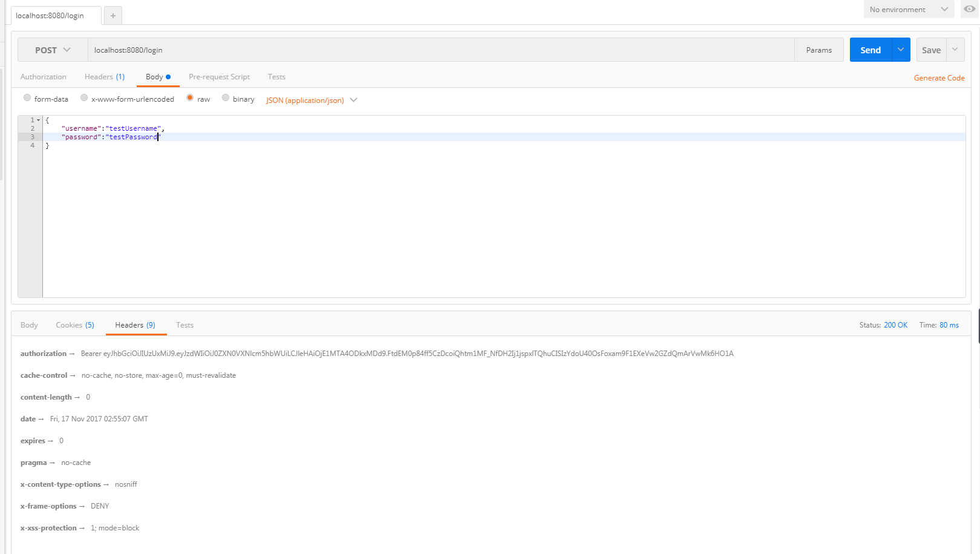Send the request

tap(871, 50)
